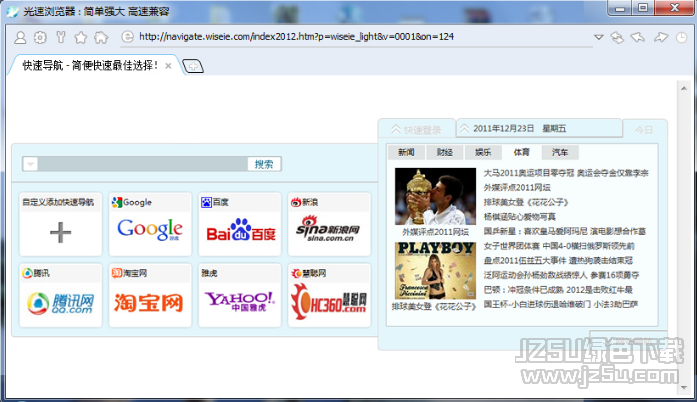
Task: Open headline 杨棋涵贴心爱物写真
Action: click(520, 217)
